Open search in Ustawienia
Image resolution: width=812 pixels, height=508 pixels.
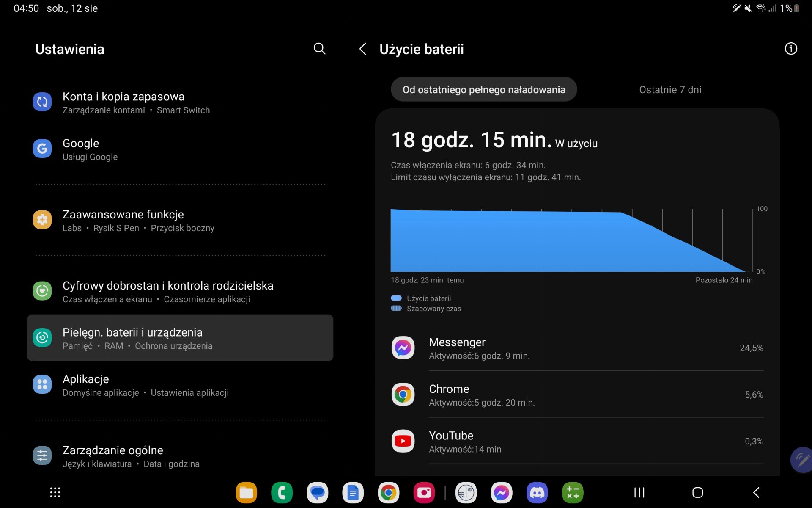[319, 49]
